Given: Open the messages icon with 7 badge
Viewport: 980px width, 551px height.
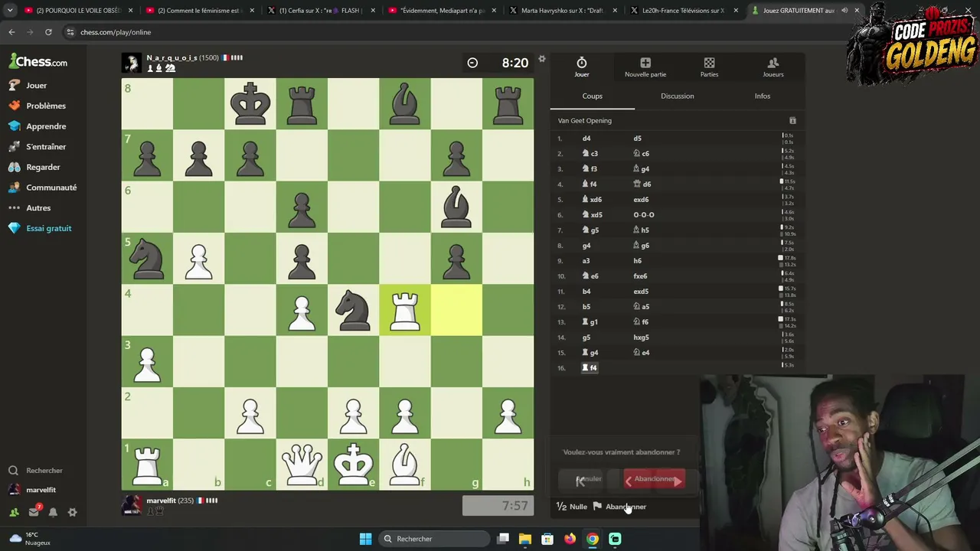Looking at the screenshot, I should click(x=34, y=512).
